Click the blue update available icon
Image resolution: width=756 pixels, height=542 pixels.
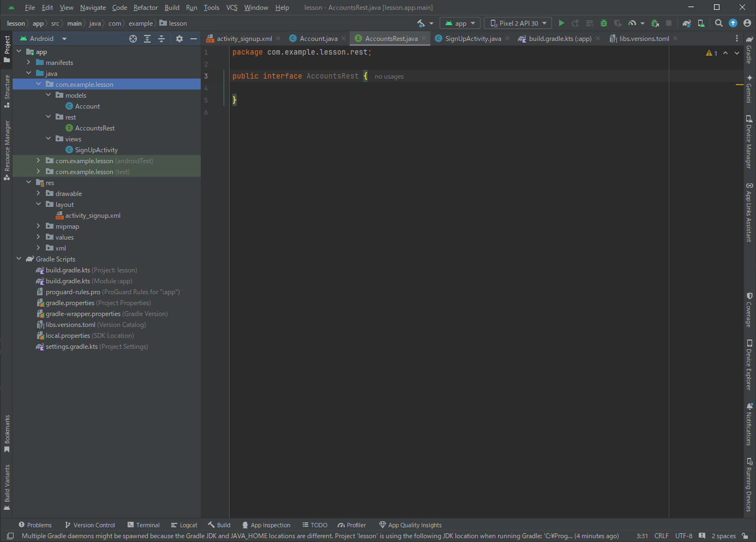[x=733, y=23]
